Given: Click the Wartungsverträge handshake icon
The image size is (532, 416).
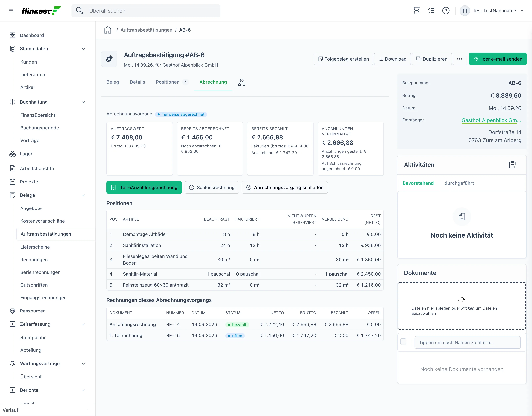Looking at the screenshot, I should [x=13, y=364].
